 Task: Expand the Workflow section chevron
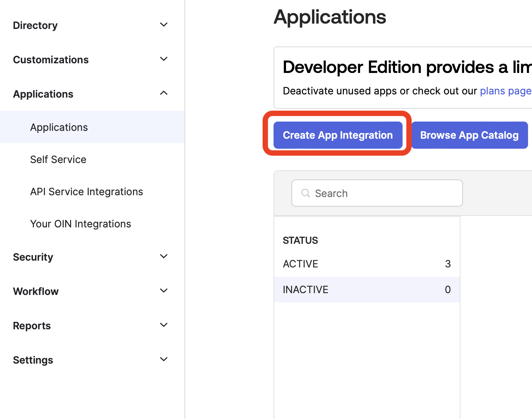click(164, 291)
